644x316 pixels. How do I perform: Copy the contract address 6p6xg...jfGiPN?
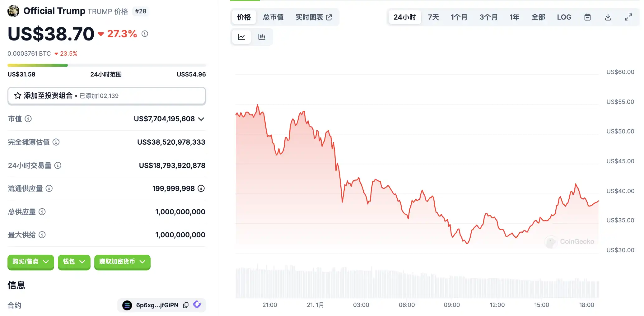(x=186, y=305)
